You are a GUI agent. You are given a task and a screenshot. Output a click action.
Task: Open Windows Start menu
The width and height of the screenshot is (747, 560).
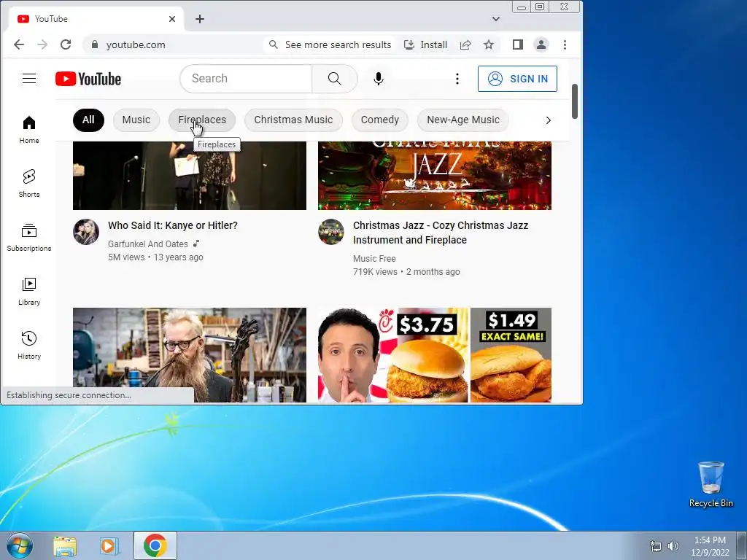(20, 545)
